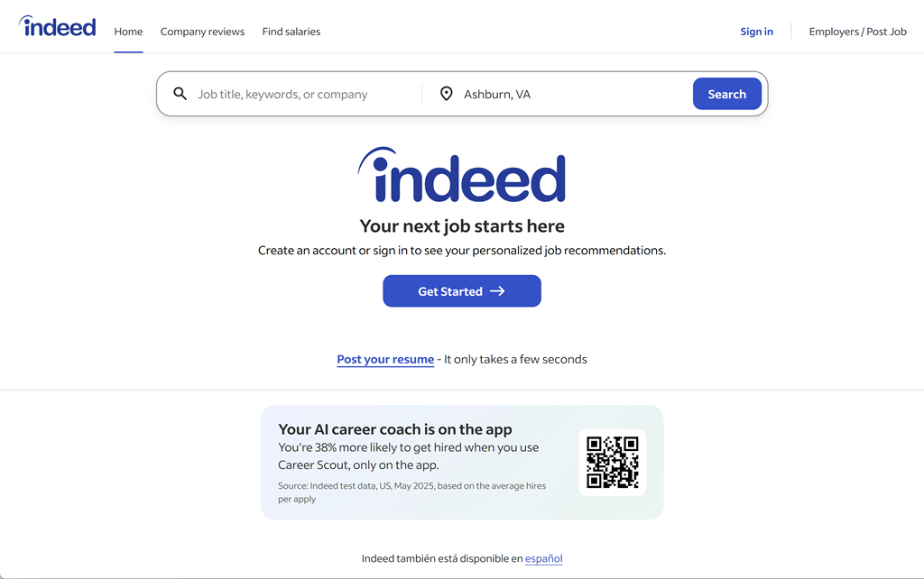Switch the site language to español
Screen dimensions: 924x579
[543, 558]
